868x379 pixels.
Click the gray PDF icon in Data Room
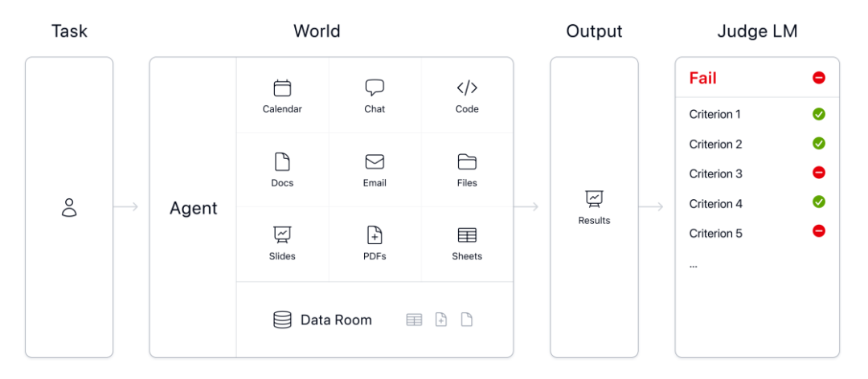coord(440,320)
